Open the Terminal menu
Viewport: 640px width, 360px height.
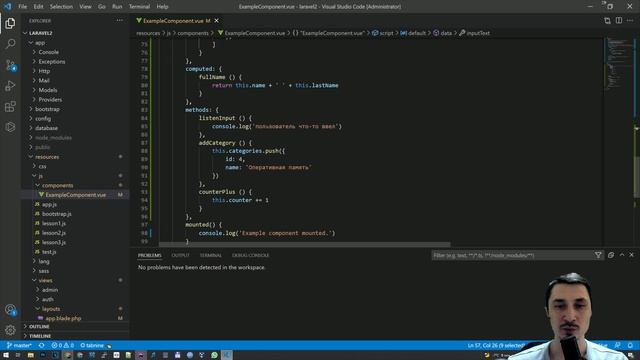pyautogui.click(x=139, y=7)
